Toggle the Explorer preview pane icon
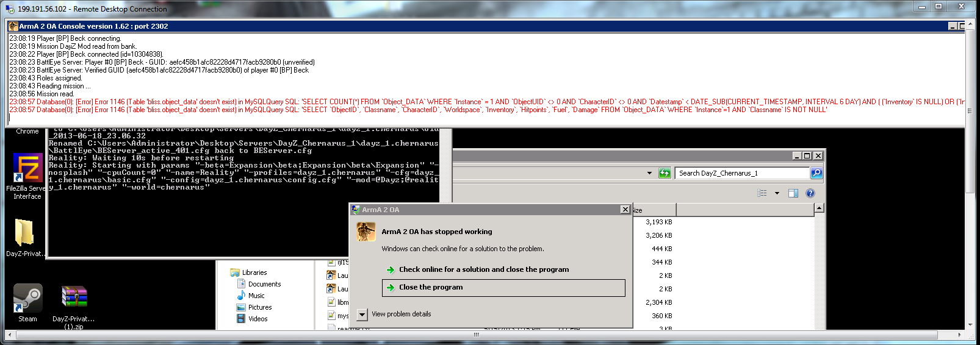980x345 pixels. pos(793,193)
